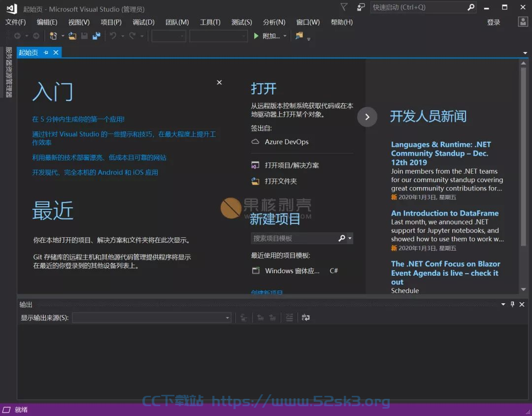Open the 文件(F) menu

16,22
